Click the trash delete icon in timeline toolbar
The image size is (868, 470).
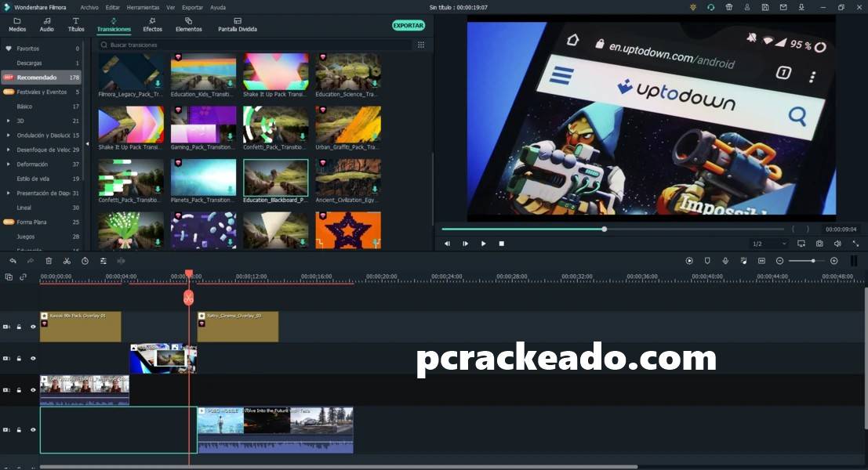pos(49,261)
